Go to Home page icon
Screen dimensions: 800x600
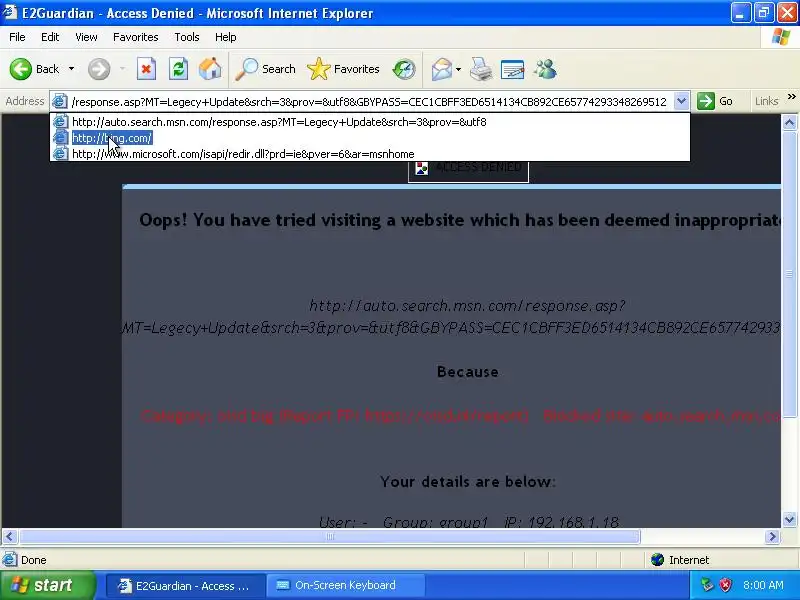(210, 69)
